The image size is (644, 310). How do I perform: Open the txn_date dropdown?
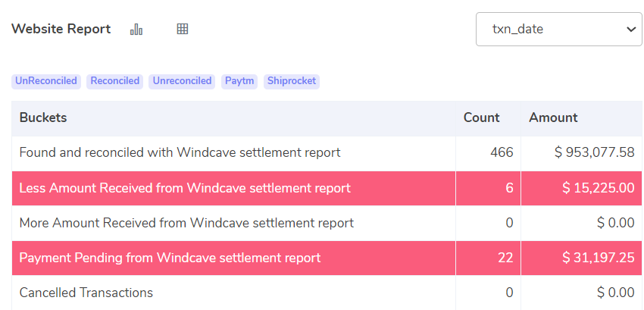[x=558, y=30]
